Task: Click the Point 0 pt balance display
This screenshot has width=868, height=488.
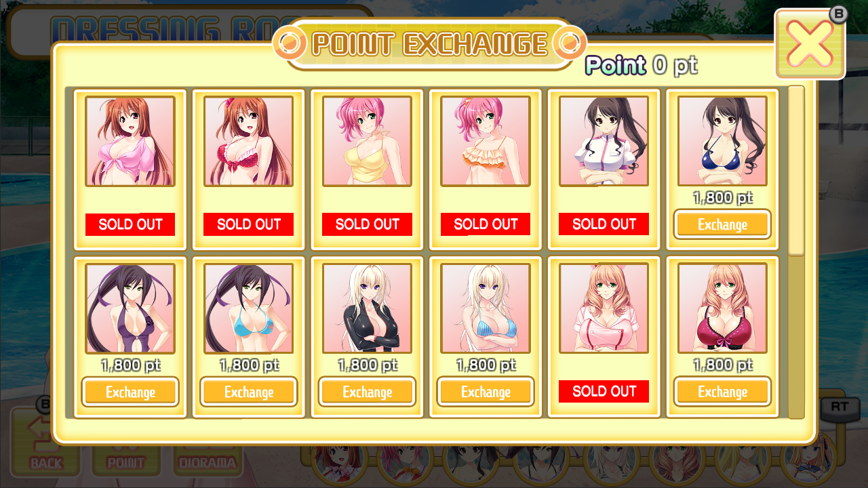Action: click(641, 66)
